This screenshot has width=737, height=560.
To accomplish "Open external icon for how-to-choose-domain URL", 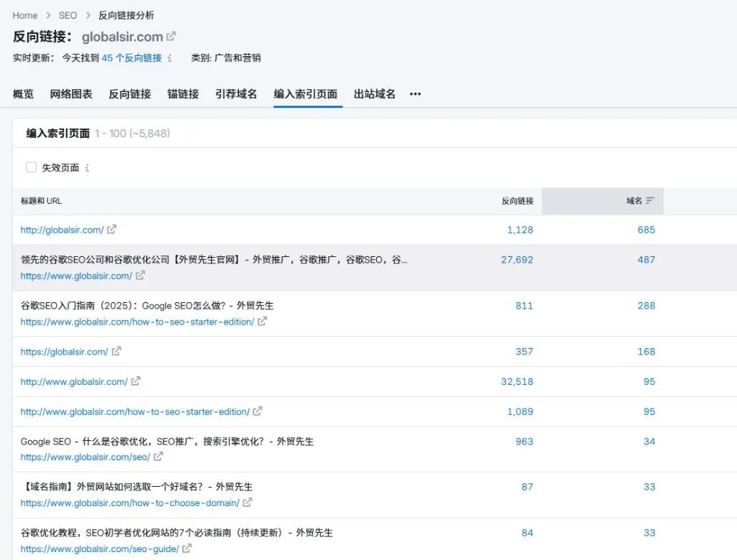I will (248, 503).
